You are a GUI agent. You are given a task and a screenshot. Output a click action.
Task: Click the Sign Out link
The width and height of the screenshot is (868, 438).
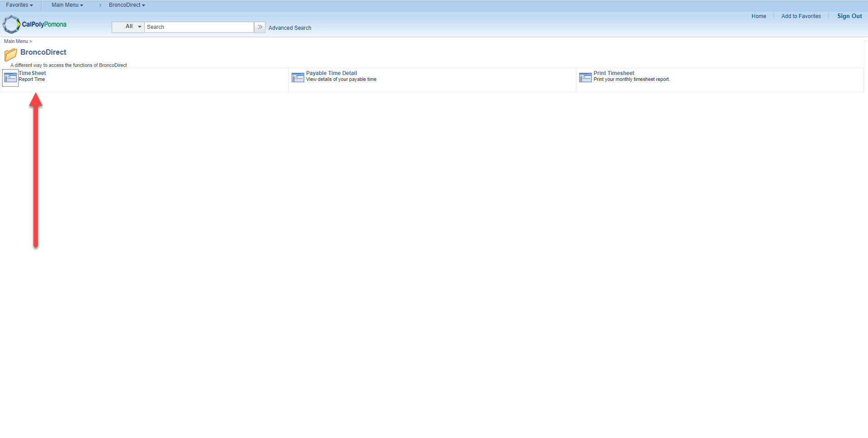tap(849, 16)
